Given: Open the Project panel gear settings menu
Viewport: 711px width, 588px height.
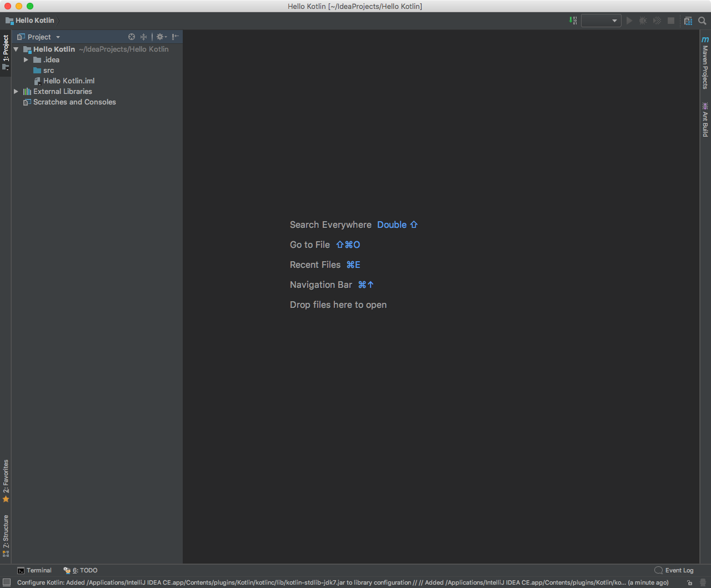Looking at the screenshot, I should coord(161,37).
